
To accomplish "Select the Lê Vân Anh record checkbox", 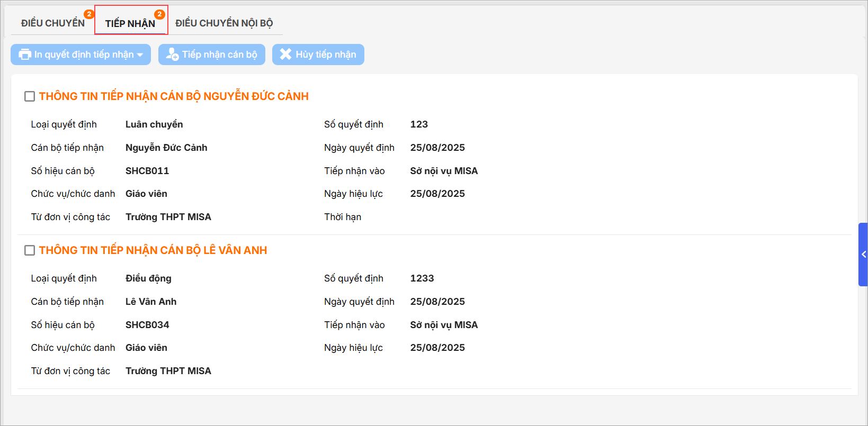I will coord(30,250).
